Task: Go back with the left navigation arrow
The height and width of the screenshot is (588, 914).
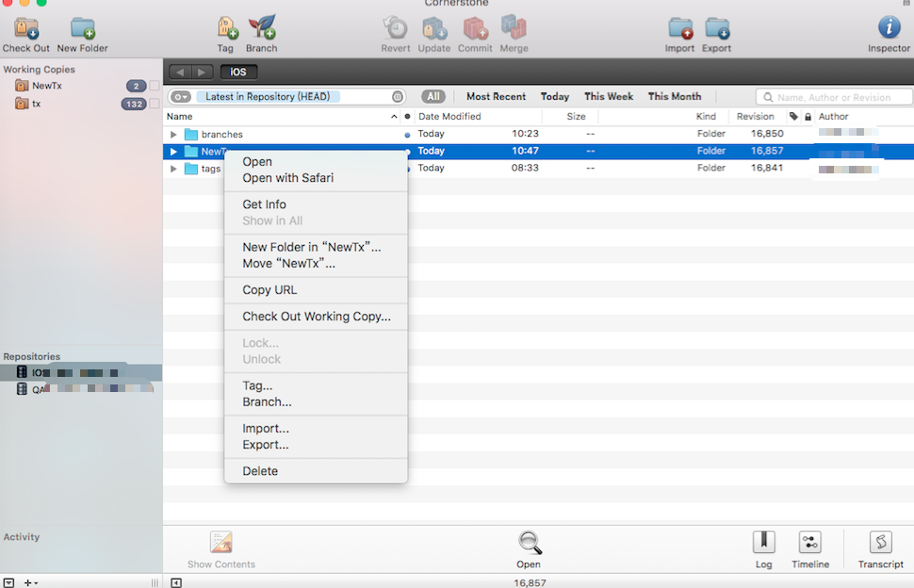Action: [180, 72]
